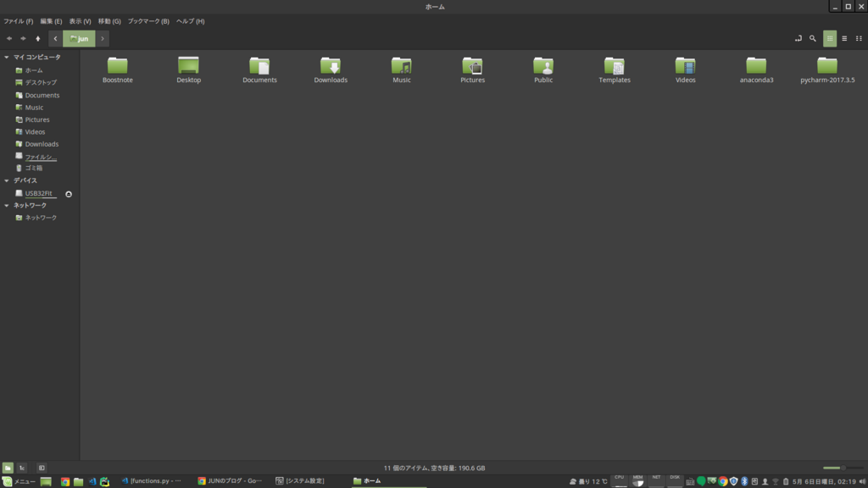Click the path bar right chevron
Viewport: 868px width, 488px height.
[x=103, y=39]
